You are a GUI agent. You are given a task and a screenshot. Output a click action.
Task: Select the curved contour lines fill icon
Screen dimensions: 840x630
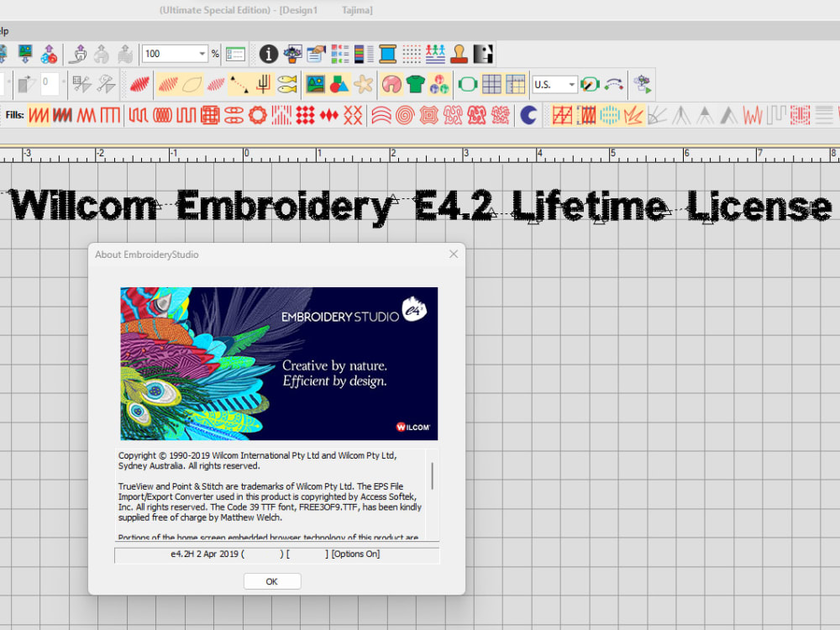pos(381,115)
